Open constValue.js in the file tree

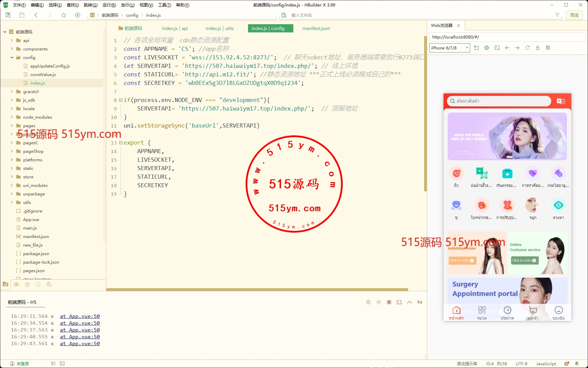coord(43,74)
